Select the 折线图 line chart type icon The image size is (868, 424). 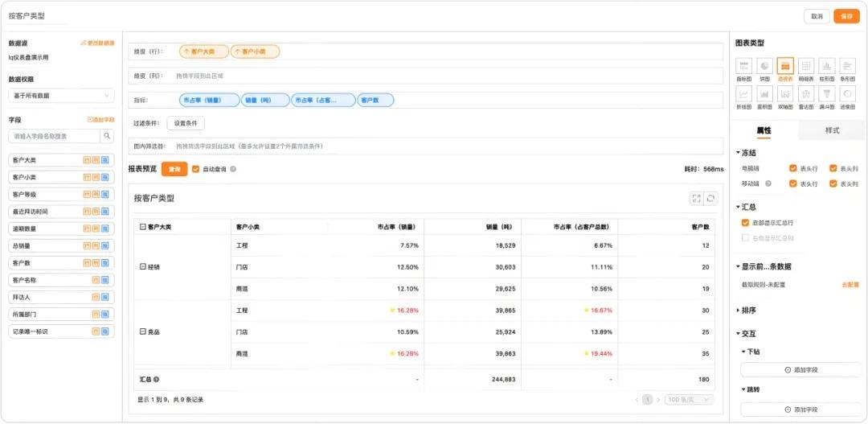743,93
